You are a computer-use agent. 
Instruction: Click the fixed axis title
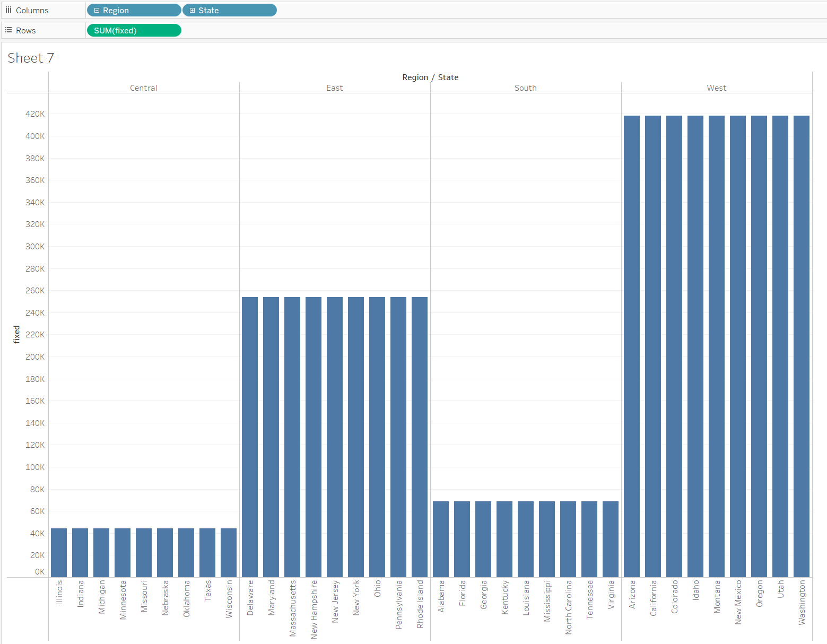tap(16, 334)
